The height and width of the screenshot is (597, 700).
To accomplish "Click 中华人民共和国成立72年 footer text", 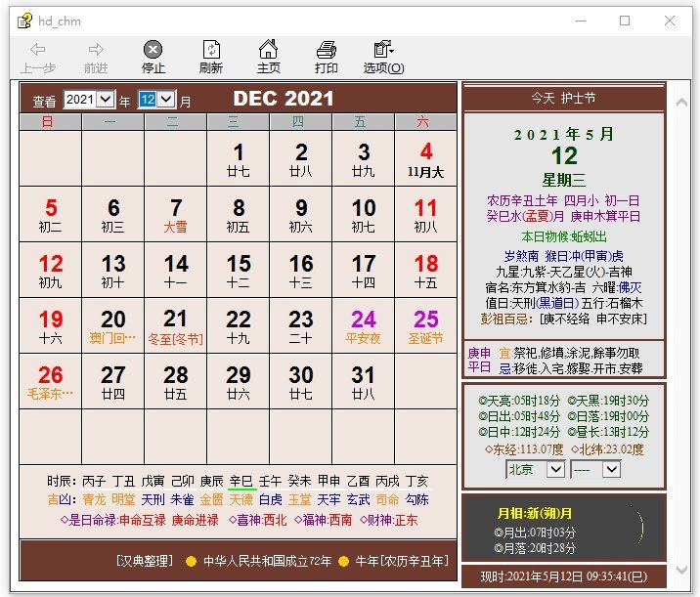I will [268, 561].
